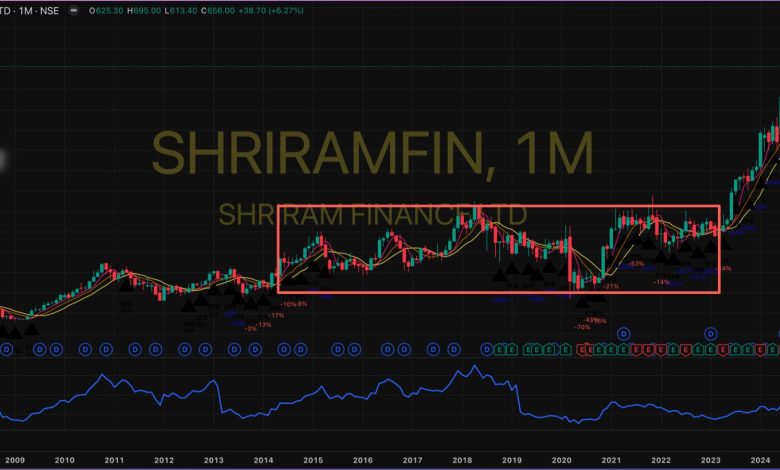Click the -70% red label near 2020
Screen dimensions: 780x470
(x=582, y=326)
